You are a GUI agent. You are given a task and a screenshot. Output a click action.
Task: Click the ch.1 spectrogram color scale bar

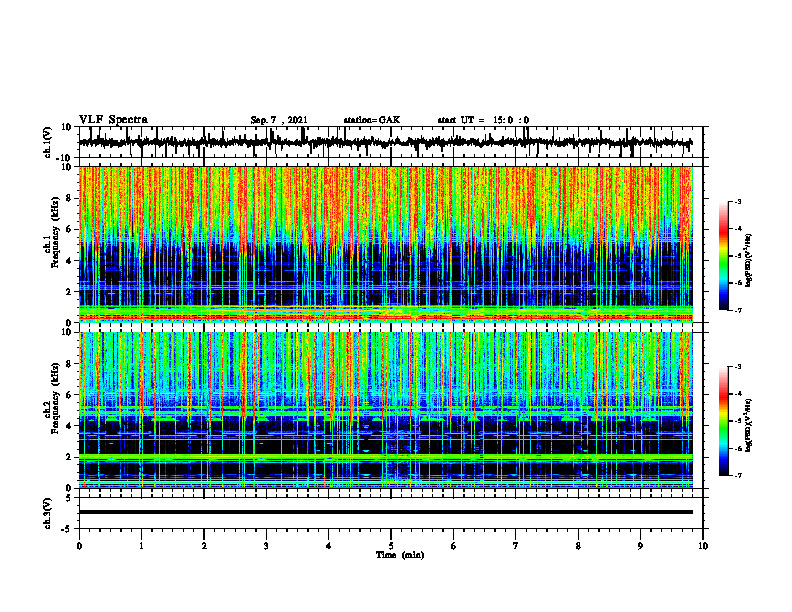click(x=723, y=256)
